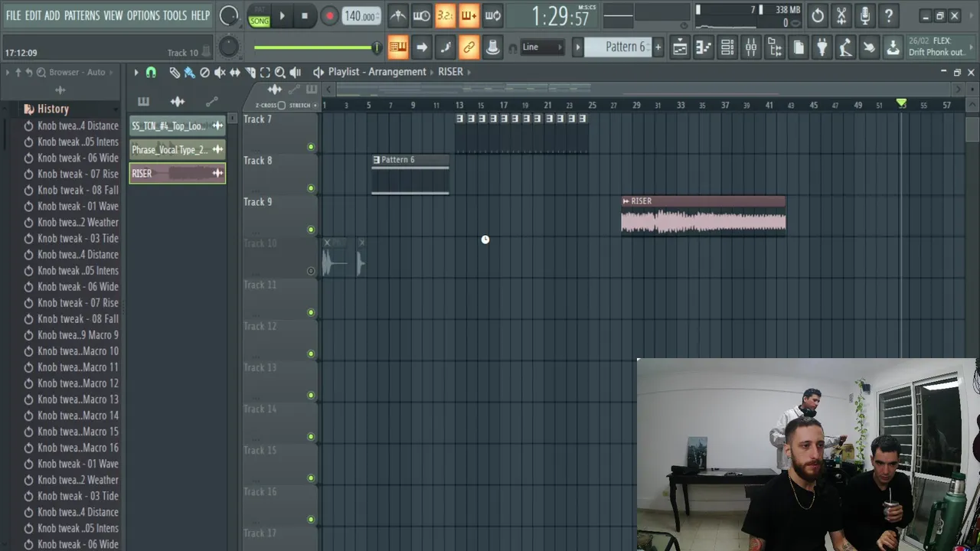980x551 pixels.
Task: Click the circular arrow icon in top toolbar
Action: pyautogui.click(x=818, y=15)
